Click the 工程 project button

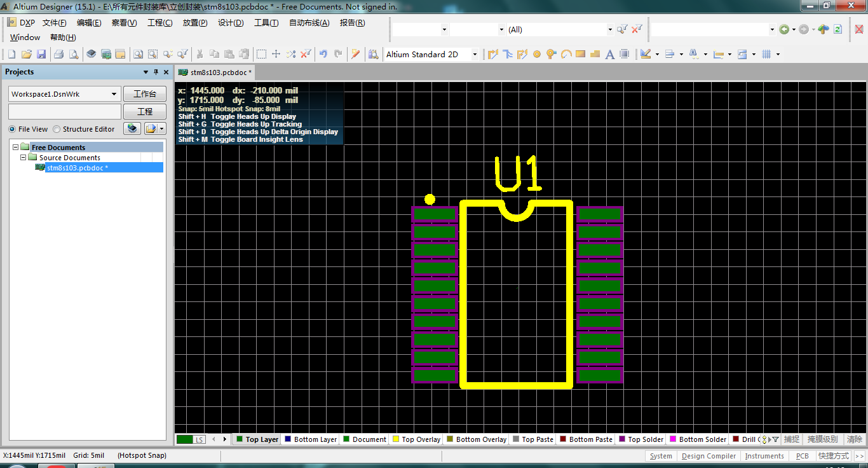145,112
